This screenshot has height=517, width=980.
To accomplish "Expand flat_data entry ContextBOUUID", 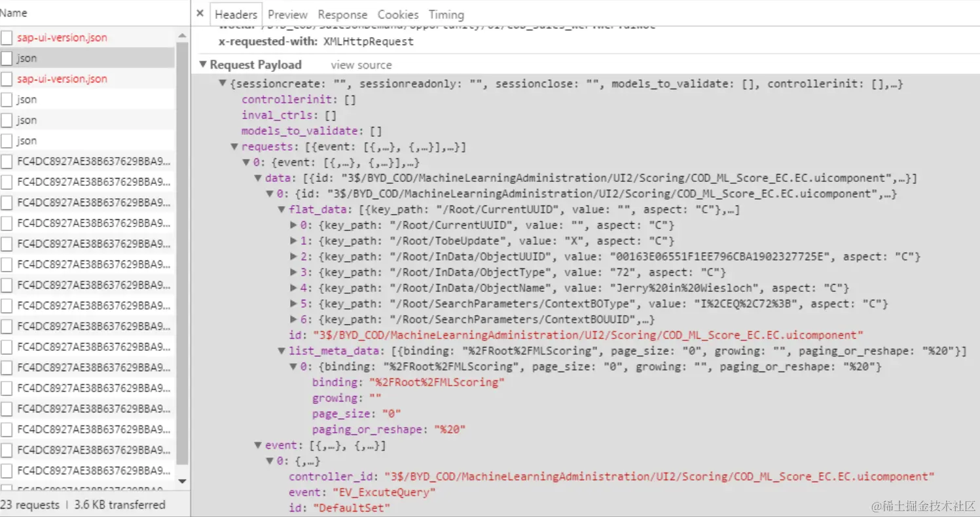I will click(x=294, y=319).
